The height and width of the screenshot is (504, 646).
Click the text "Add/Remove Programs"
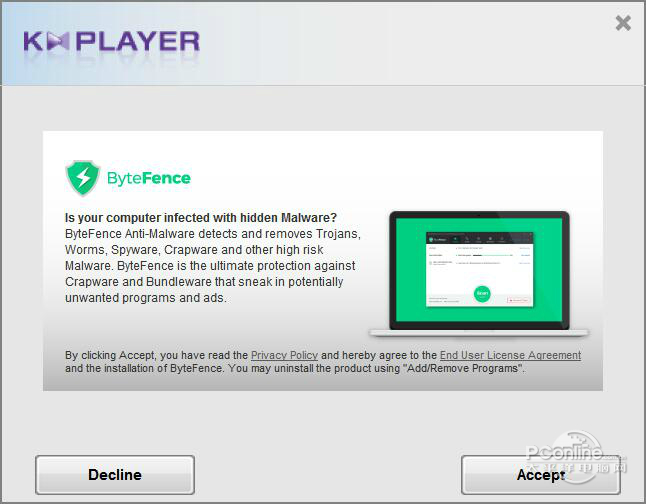coord(462,368)
